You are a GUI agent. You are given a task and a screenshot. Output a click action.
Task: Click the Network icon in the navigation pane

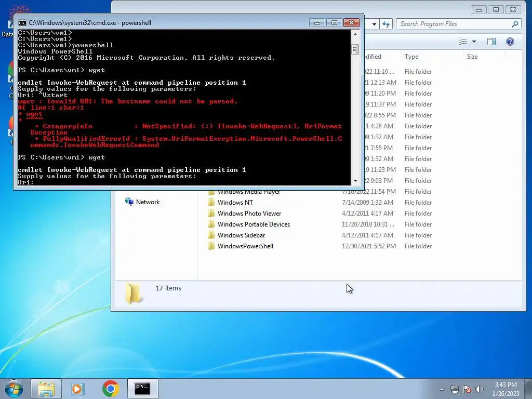129,202
